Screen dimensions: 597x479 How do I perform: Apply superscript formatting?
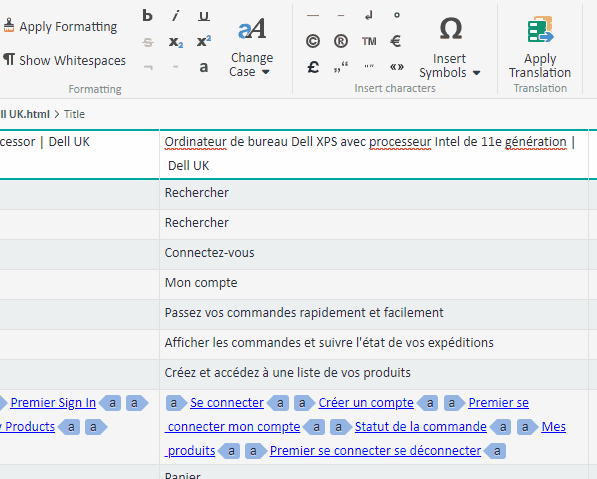point(204,41)
